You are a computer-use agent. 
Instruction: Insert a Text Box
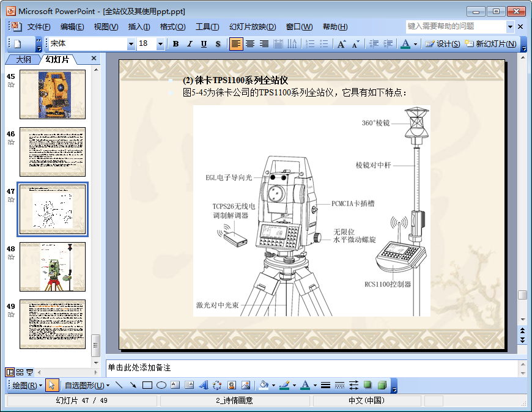pyautogui.click(x=175, y=385)
